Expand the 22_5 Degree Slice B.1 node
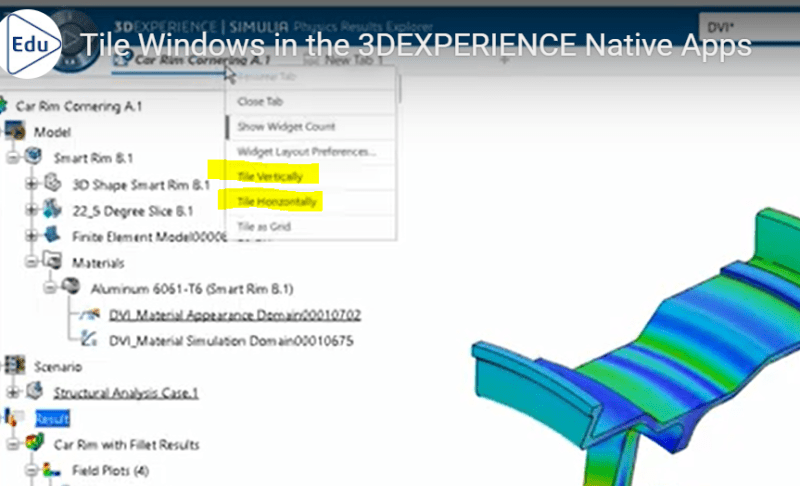800x486 pixels. [x=31, y=210]
